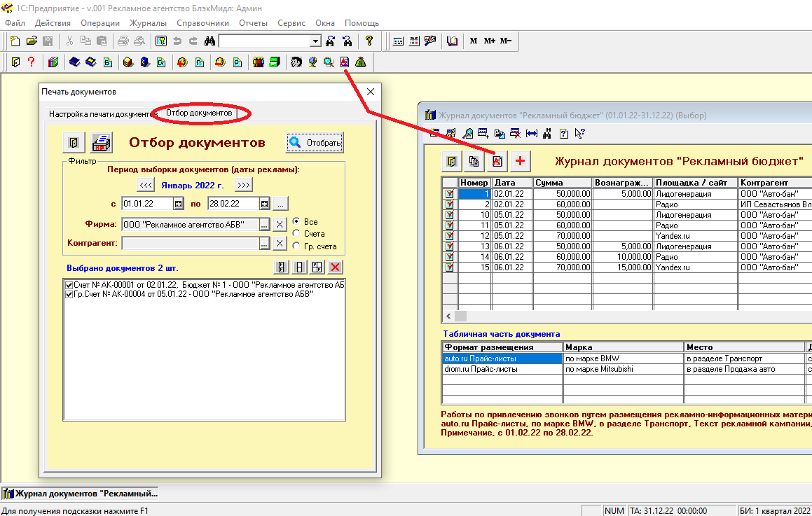Click the face icon in second toolbar
The height and width of the screenshot is (516, 812).
296,62
